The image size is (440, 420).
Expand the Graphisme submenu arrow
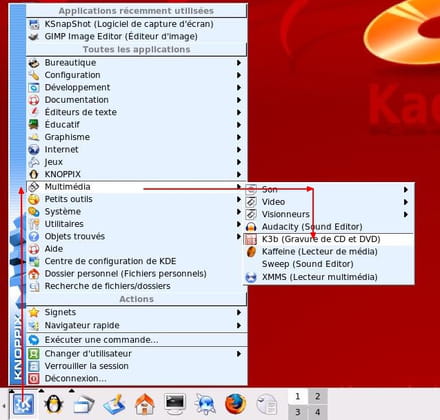(239, 137)
